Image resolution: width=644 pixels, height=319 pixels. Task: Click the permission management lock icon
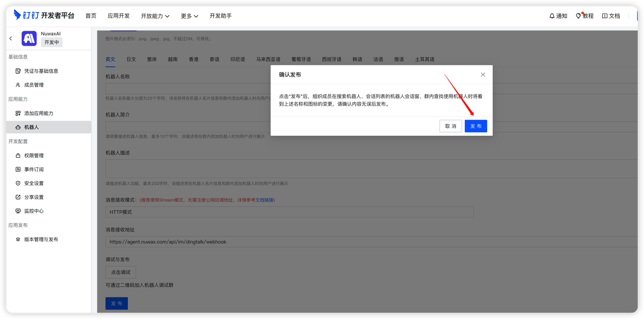tap(18, 156)
